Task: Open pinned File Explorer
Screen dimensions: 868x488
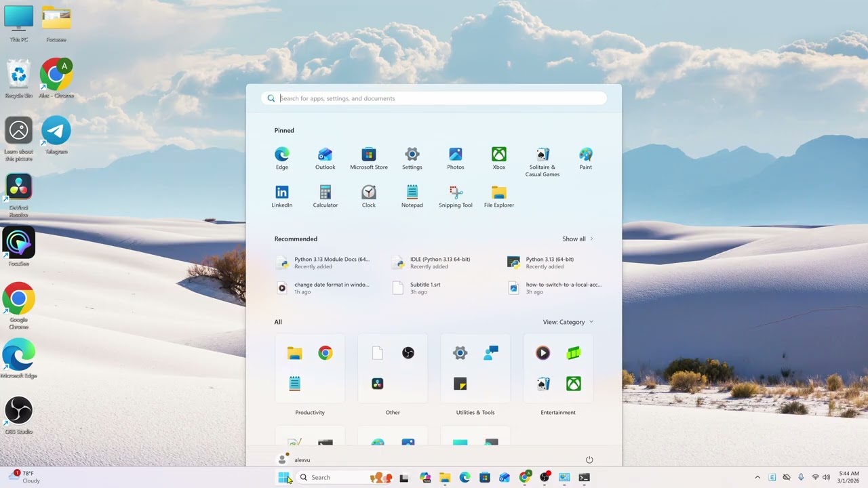Action: pyautogui.click(x=499, y=197)
